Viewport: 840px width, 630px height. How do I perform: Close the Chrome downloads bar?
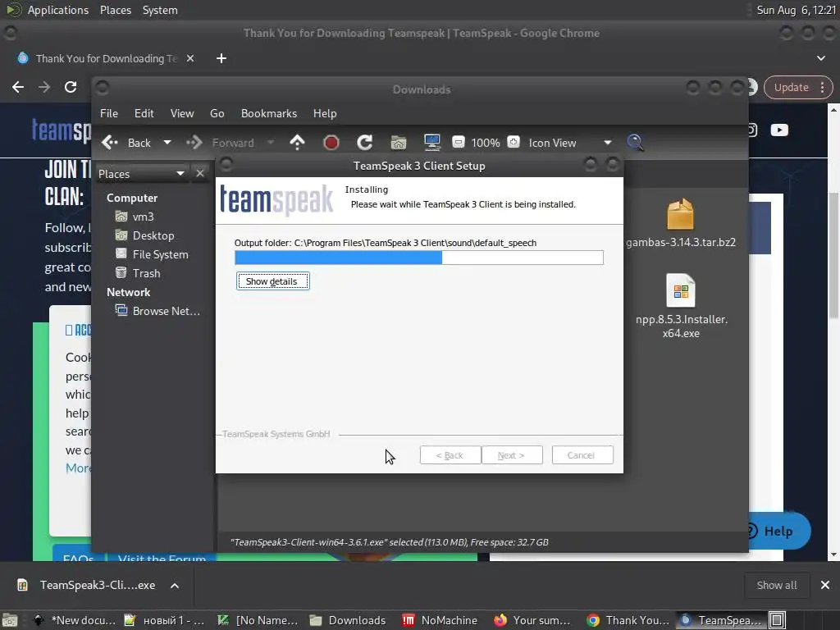click(825, 585)
